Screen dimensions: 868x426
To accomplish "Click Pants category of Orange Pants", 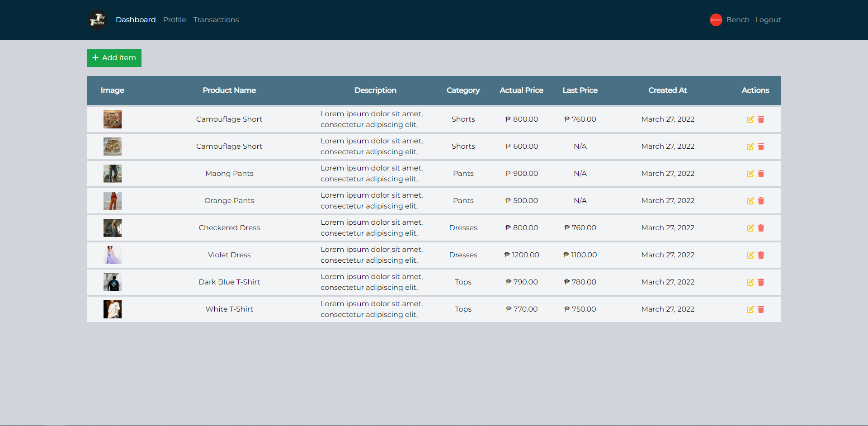I will (463, 201).
